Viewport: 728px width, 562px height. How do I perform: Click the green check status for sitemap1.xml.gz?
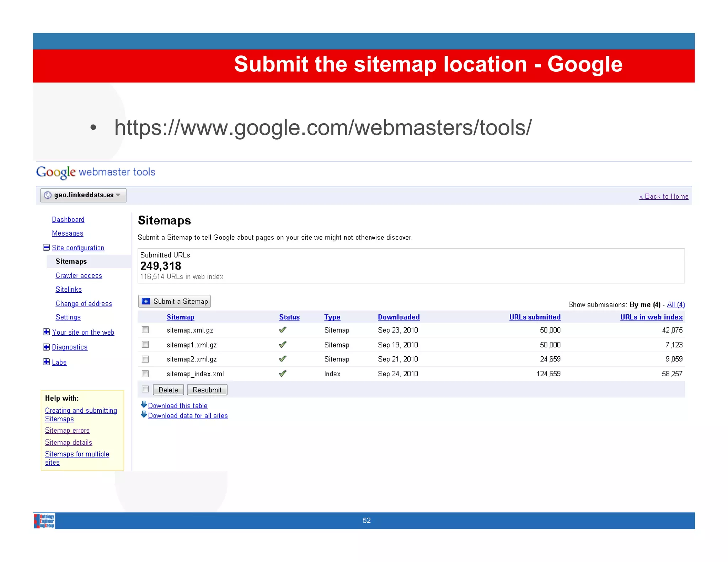[283, 345]
